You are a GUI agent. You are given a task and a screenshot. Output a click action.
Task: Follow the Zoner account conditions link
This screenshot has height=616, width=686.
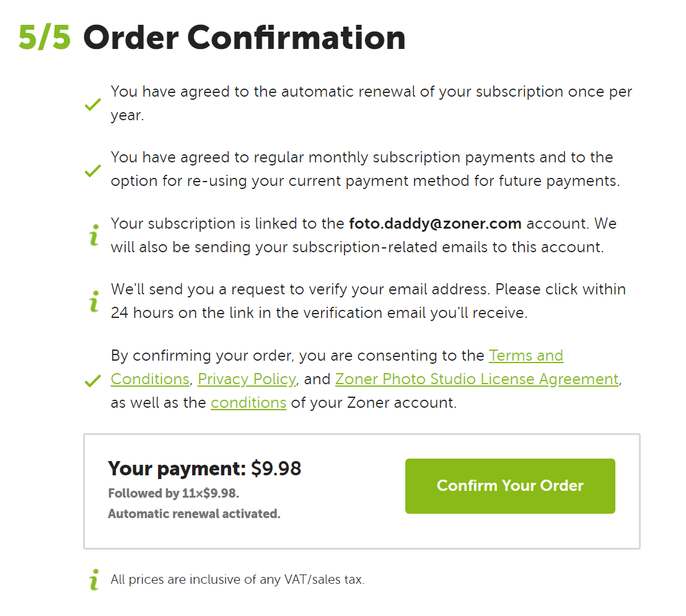(248, 403)
